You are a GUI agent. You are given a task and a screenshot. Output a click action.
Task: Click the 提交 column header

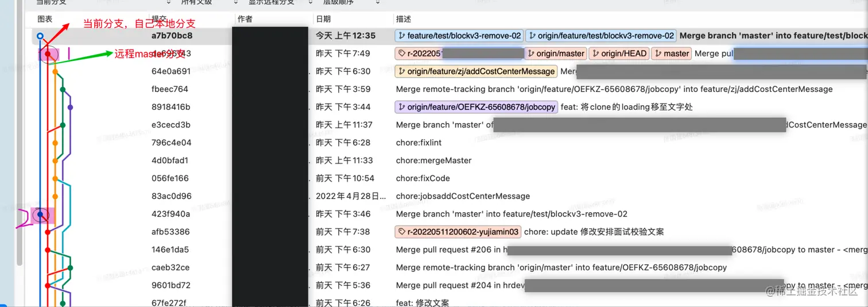tap(160, 19)
